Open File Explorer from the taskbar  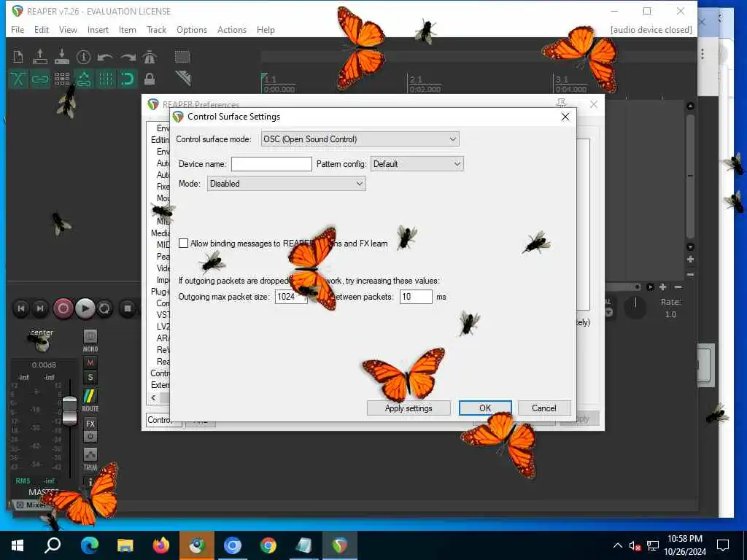click(x=125, y=545)
